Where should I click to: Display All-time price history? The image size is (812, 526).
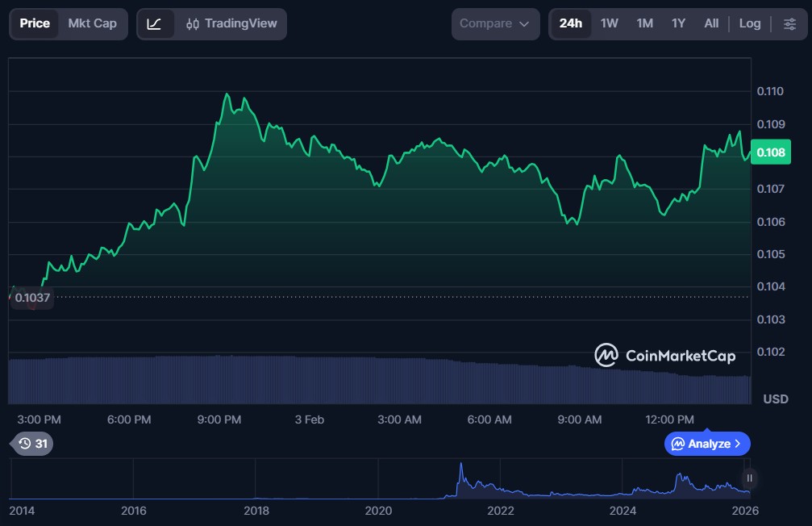pos(710,24)
